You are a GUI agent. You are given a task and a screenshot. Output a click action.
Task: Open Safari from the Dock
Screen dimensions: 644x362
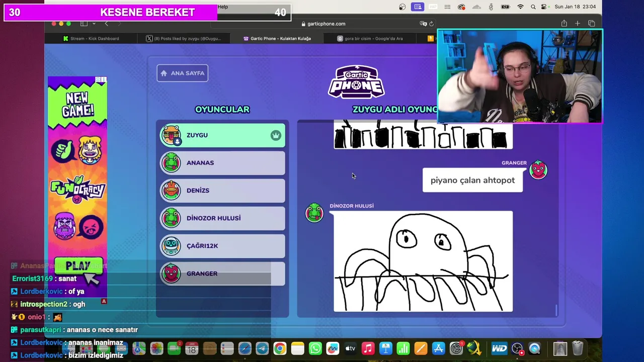245,348
